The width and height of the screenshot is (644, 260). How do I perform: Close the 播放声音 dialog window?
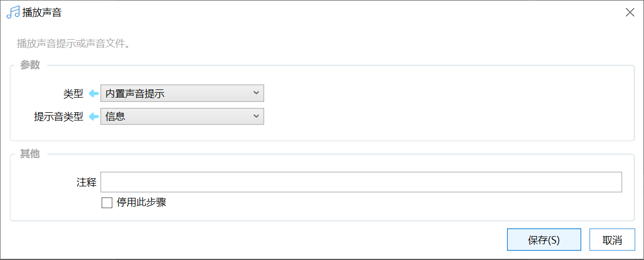click(630, 13)
